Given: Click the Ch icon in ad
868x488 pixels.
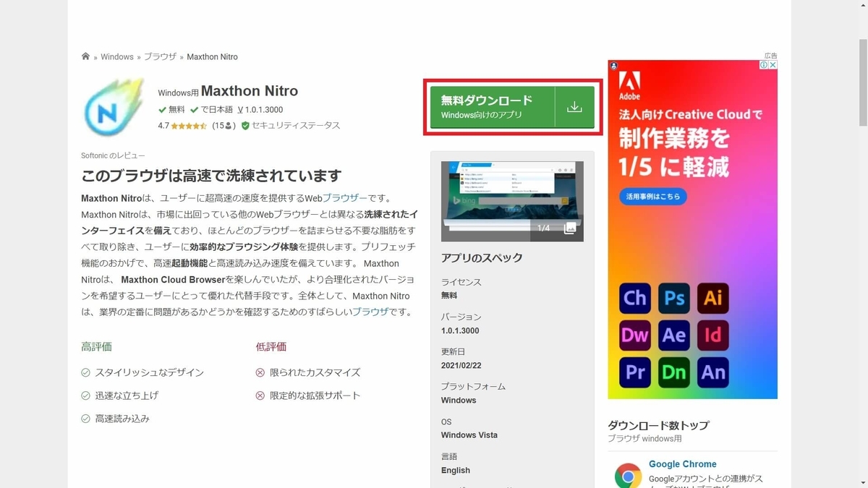Looking at the screenshot, I should (635, 298).
